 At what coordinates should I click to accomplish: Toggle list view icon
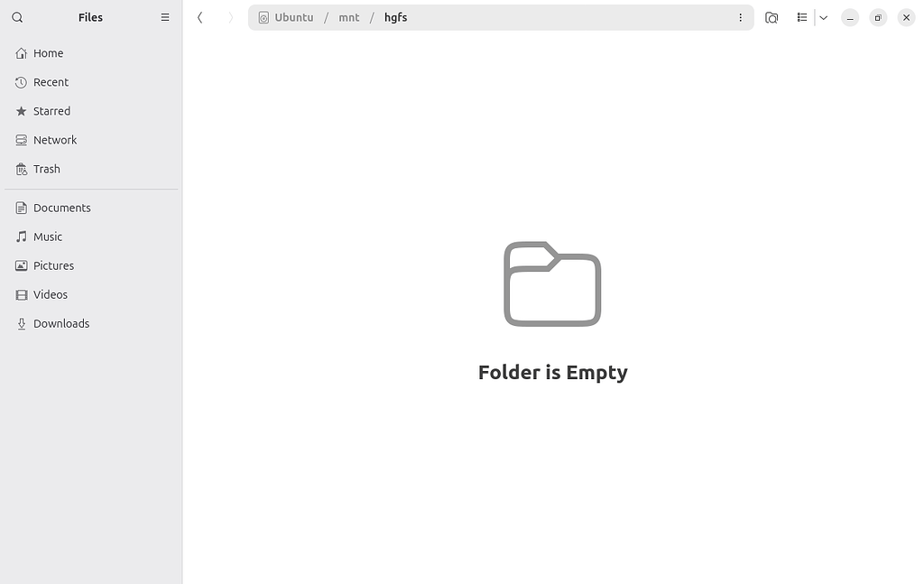[802, 18]
